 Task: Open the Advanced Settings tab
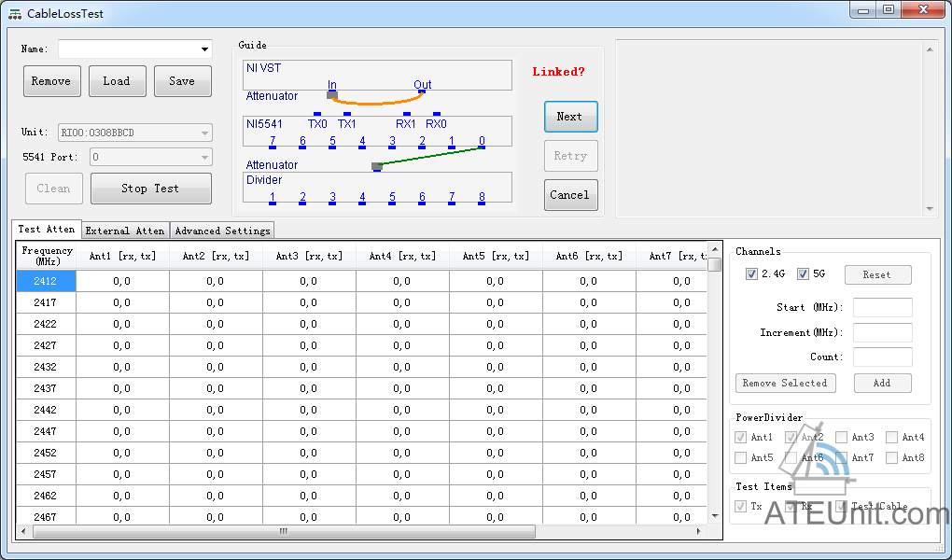(x=222, y=231)
